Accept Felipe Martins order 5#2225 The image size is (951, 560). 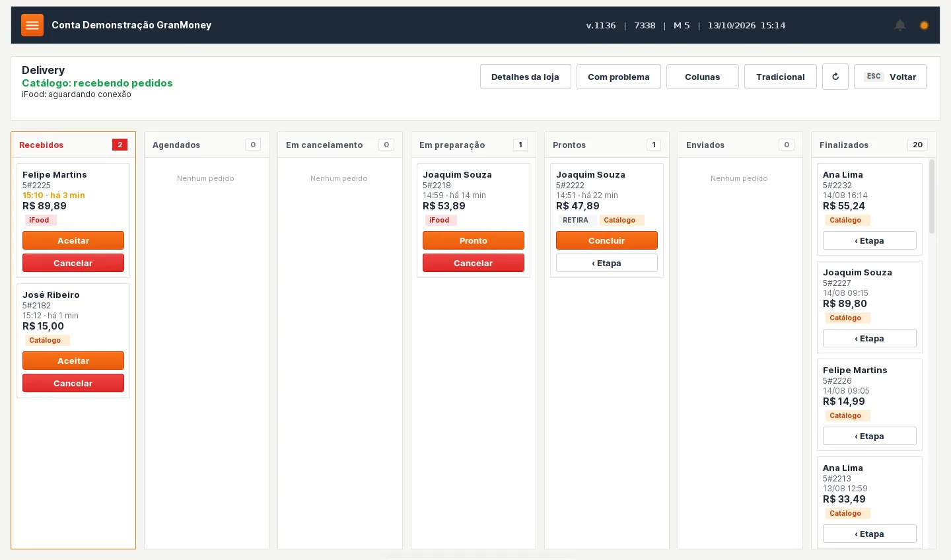click(73, 240)
